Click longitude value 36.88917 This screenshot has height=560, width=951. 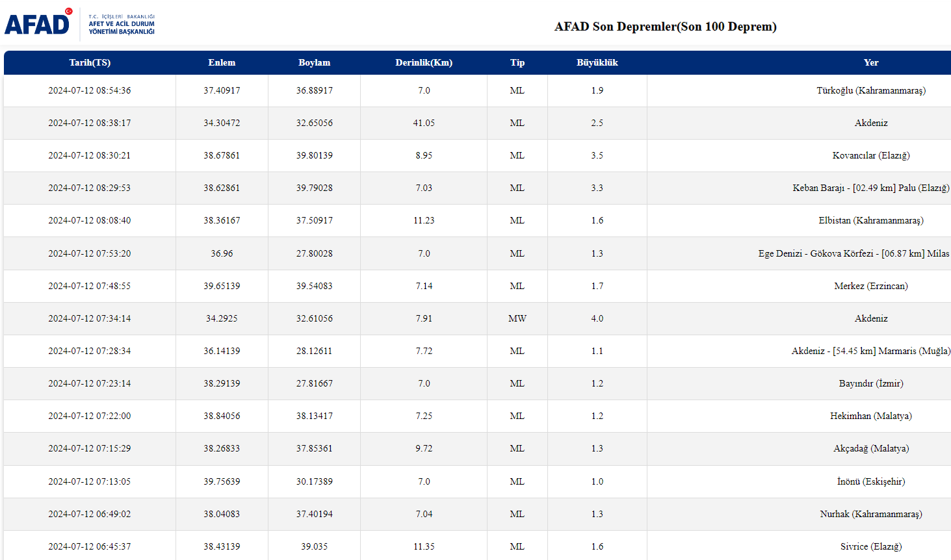(315, 90)
